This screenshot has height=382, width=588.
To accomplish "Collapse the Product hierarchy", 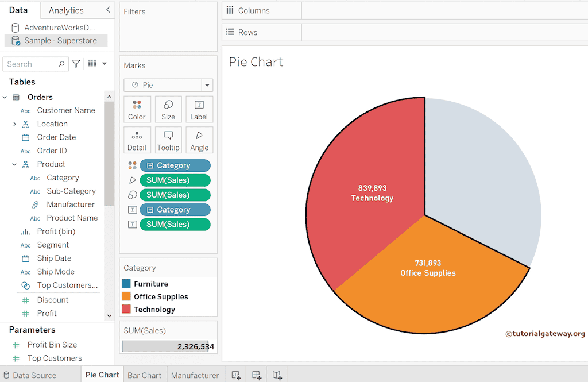I will pos(14,164).
